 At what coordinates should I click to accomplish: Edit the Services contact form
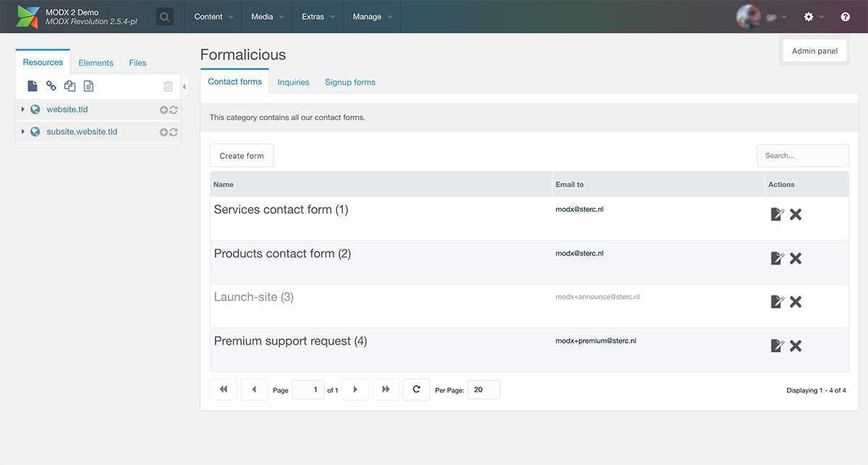[777, 214]
